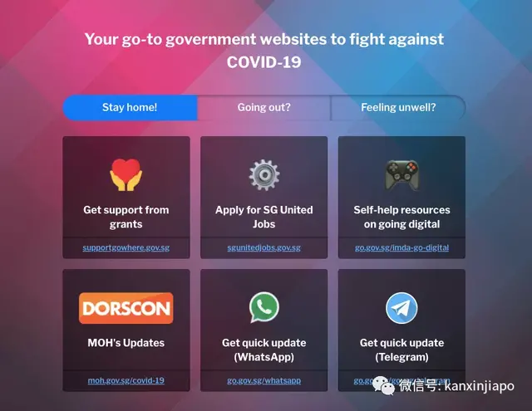Open the supportgowhere.gov.sg link

tap(126, 247)
